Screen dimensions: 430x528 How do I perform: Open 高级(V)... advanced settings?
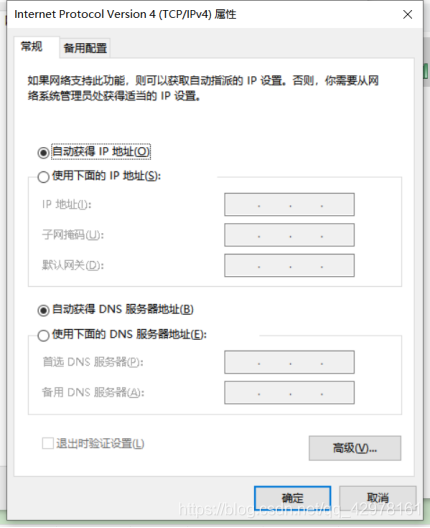(x=355, y=448)
